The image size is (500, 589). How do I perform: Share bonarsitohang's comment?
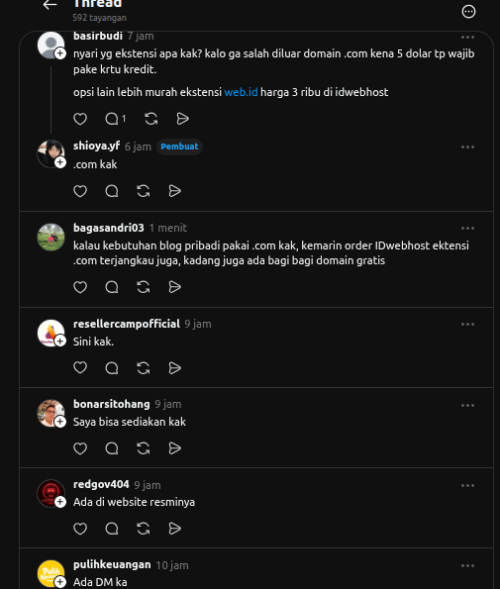tap(175, 448)
